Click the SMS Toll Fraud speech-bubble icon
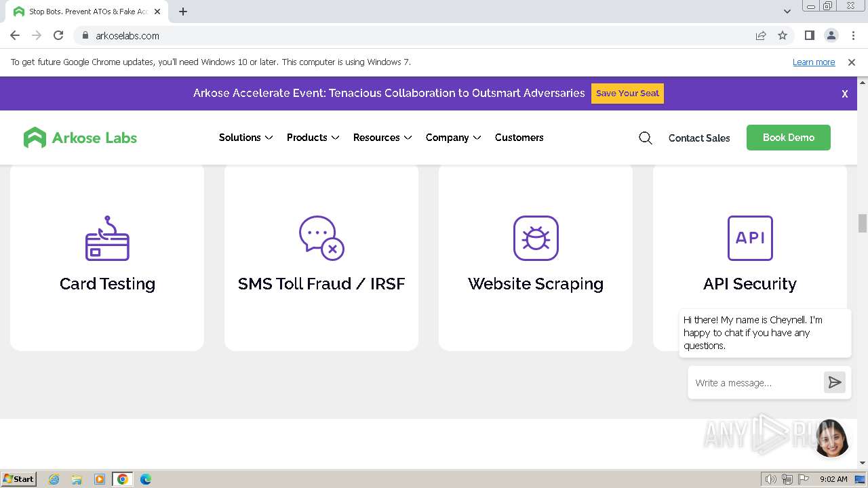 [321, 238]
